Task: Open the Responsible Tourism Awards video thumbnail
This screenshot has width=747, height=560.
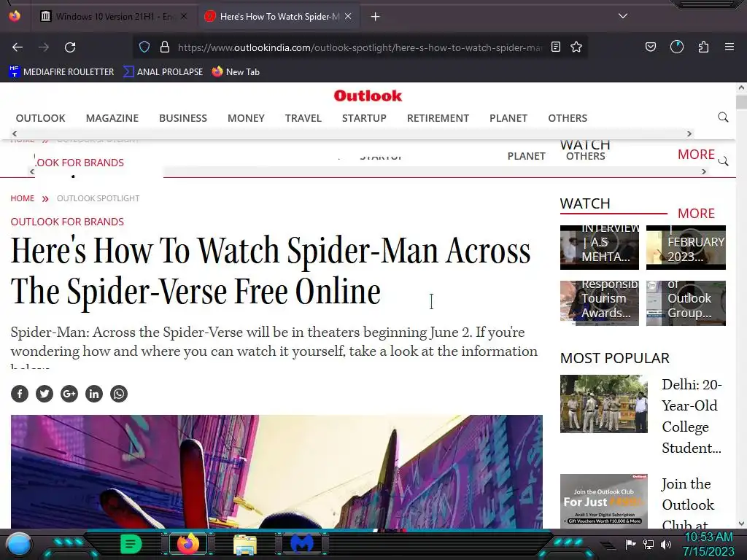Action: click(x=600, y=303)
